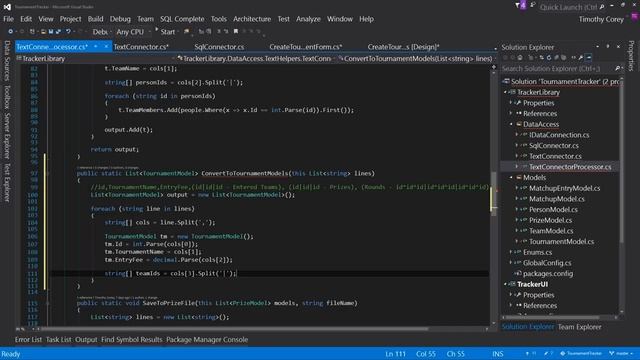Toggle auto-hide pin on Solution Explorer panel
The width and height of the screenshot is (640, 360).
click(x=608, y=47)
